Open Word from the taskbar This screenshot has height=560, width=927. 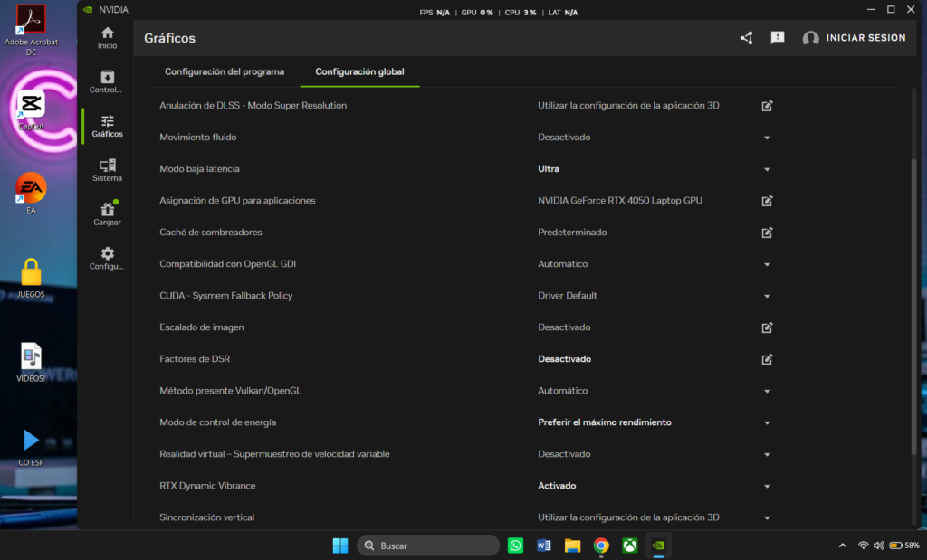point(544,546)
